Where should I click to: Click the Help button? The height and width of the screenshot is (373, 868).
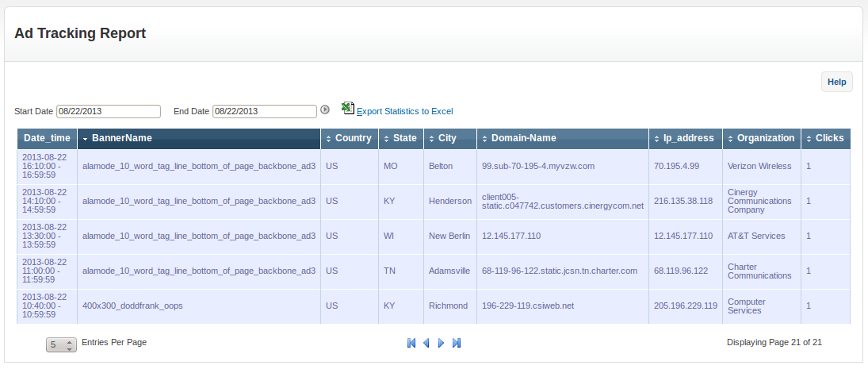coord(836,82)
